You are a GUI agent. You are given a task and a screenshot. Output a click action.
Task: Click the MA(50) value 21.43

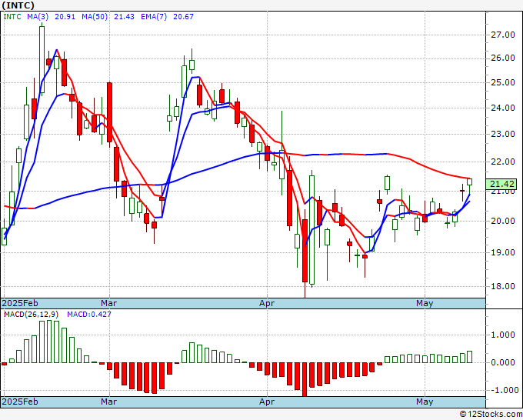point(124,17)
